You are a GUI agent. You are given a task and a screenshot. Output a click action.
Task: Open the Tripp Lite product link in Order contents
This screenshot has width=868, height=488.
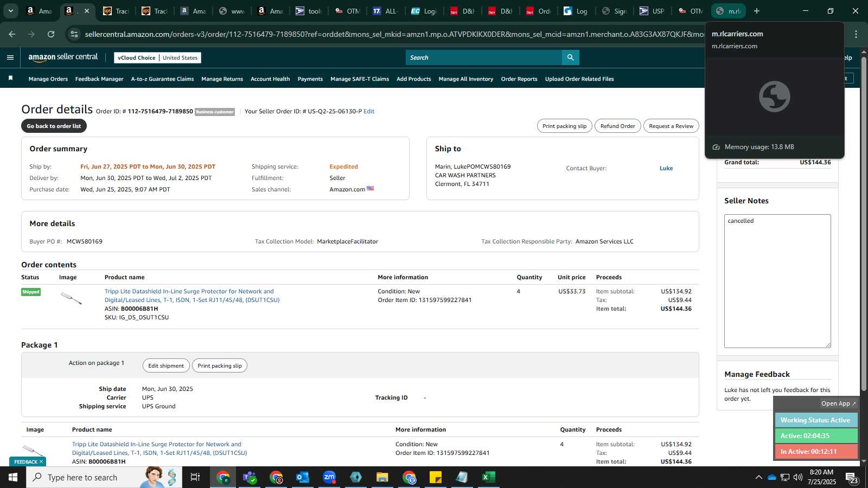point(192,296)
